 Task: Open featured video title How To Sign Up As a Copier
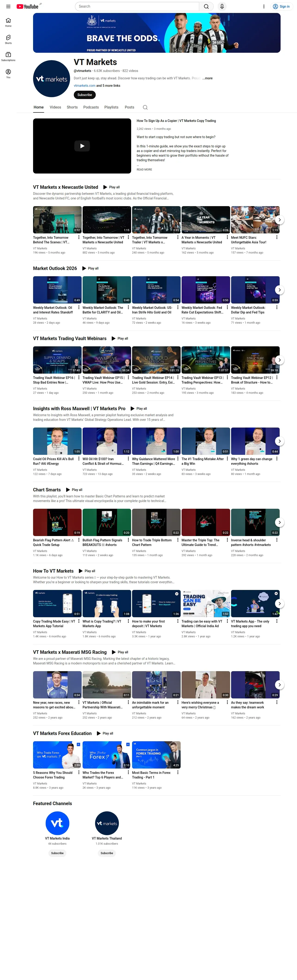pos(176,121)
